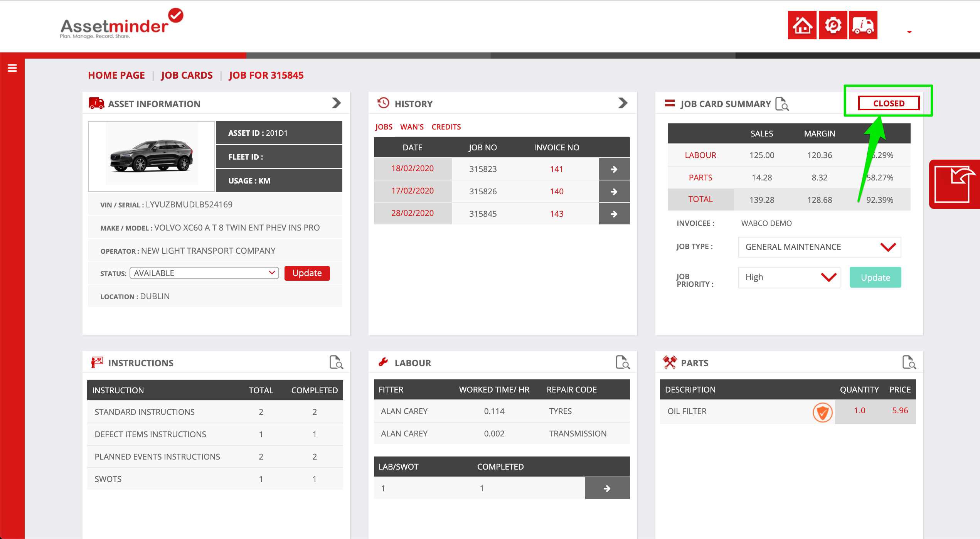Open invoice number 140
The image size is (980, 539).
[x=556, y=191]
